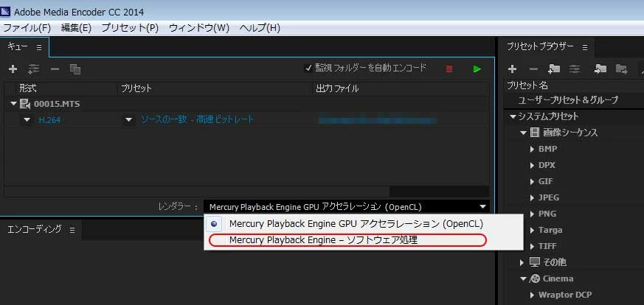644x305 pixels.
Task: Open the レンダラー dropdown
Action: pos(347,206)
